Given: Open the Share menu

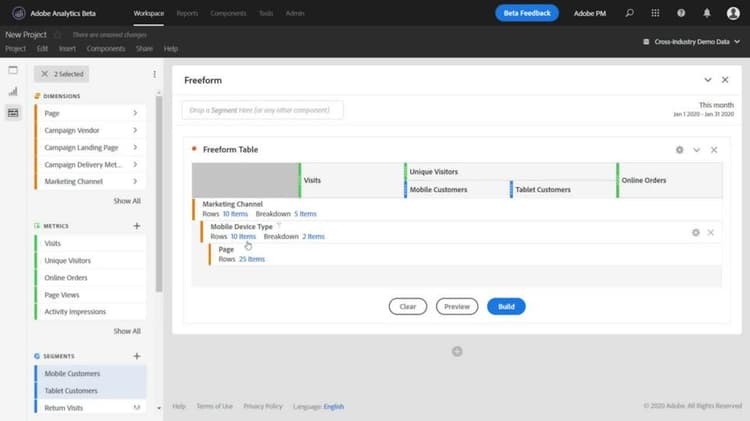Looking at the screenshot, I should (x=144, y=48).
